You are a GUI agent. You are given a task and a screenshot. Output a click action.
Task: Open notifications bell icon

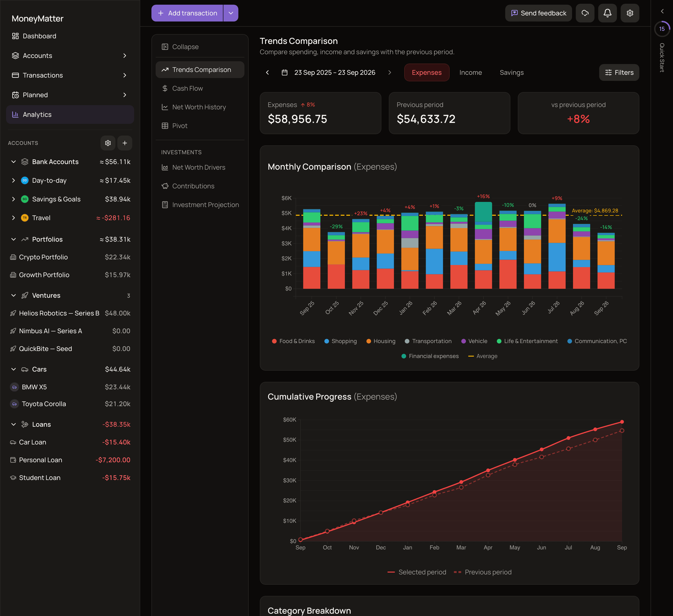(607, 13)
